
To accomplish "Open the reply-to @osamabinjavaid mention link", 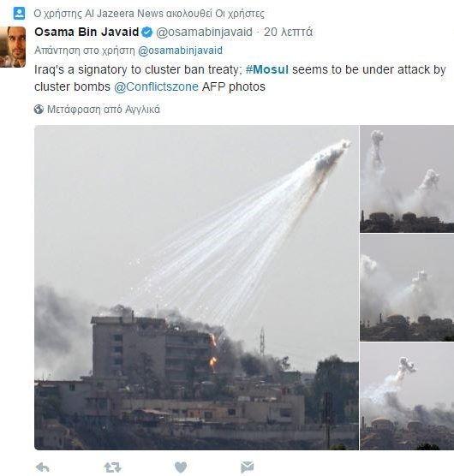I will [x=180, y=51].
